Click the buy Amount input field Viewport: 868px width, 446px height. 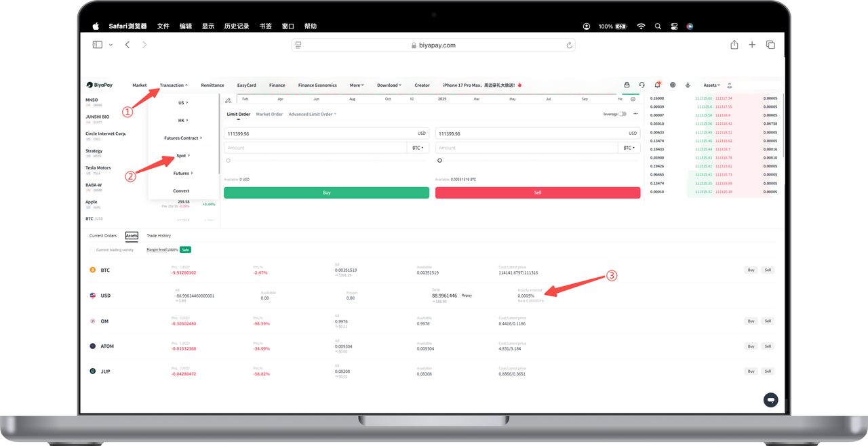(315, 148)
